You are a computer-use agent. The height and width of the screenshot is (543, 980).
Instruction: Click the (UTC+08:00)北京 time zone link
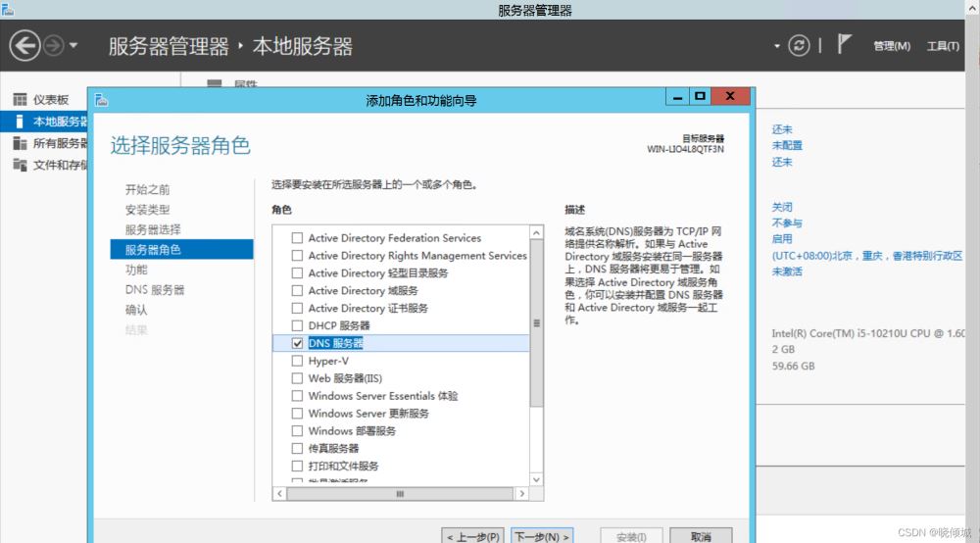pyautogui.click(x=867, y=256)
